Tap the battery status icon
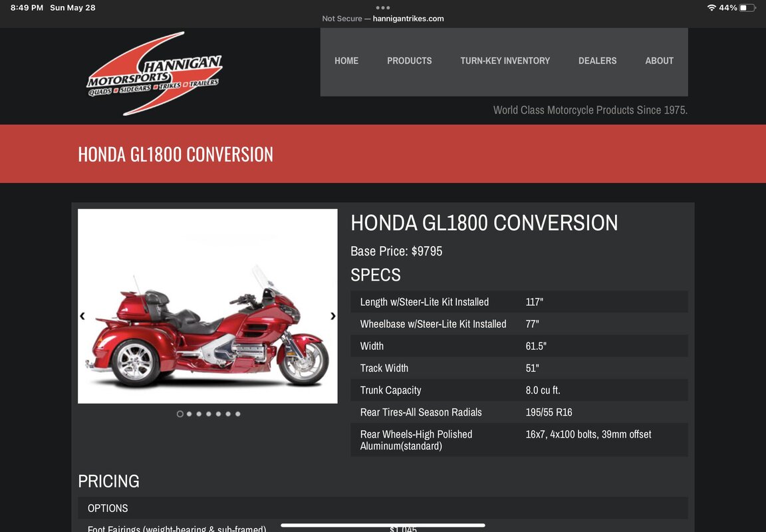The width and height of the screenshot is (766, 532). [x=747, y=8]
